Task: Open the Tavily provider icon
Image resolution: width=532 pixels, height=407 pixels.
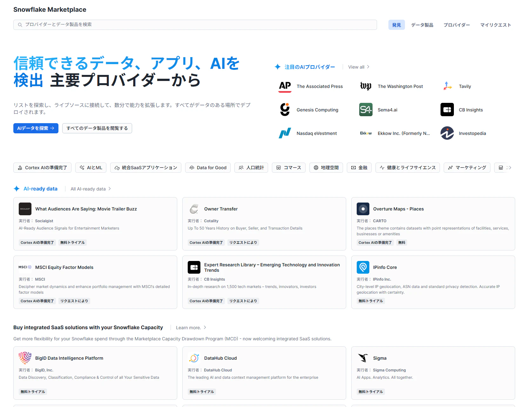Action: coord(447,86)
